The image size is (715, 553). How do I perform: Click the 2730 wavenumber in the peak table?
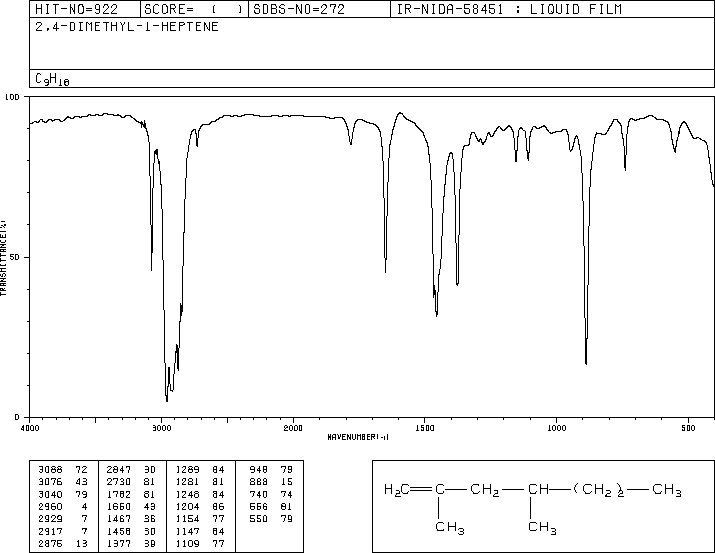click(119, 482)
